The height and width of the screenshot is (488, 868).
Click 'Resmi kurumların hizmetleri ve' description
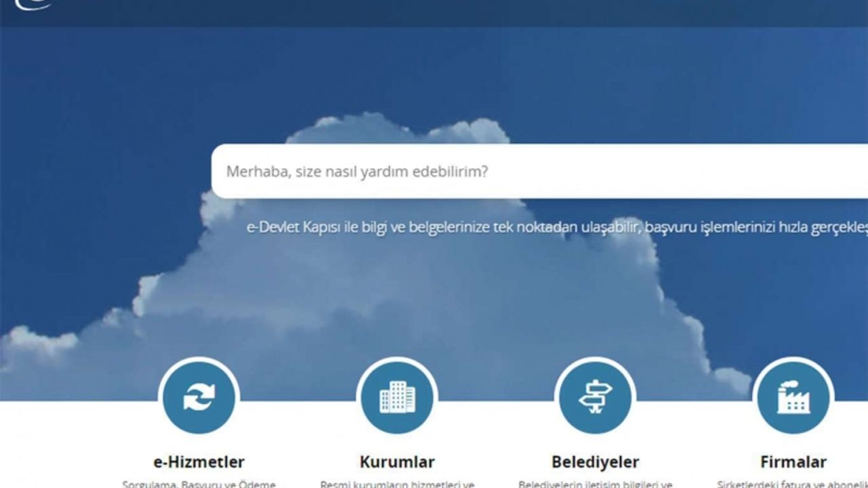click(397, 484)
